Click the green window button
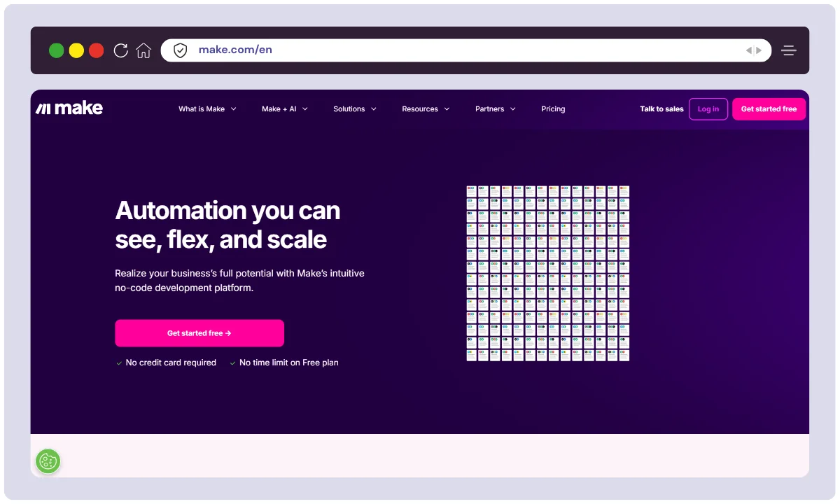The image size is (840, 504). point(57,50)
